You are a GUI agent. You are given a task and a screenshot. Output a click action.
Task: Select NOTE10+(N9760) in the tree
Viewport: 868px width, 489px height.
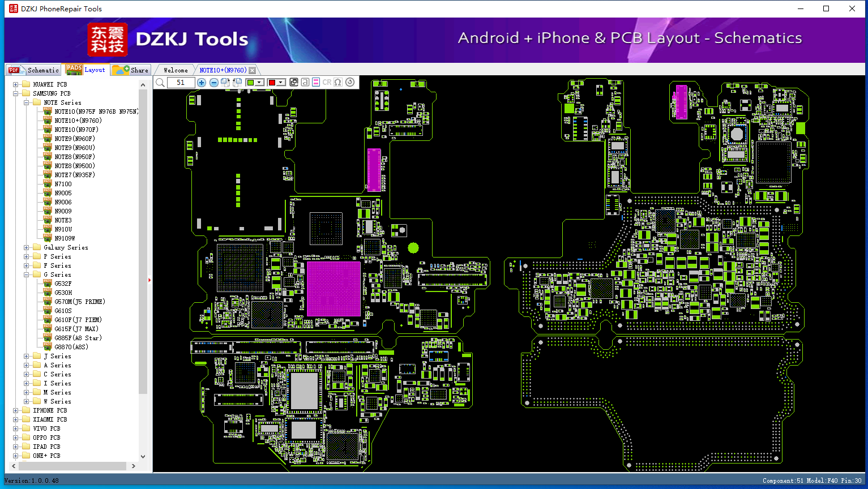(78, 121)
